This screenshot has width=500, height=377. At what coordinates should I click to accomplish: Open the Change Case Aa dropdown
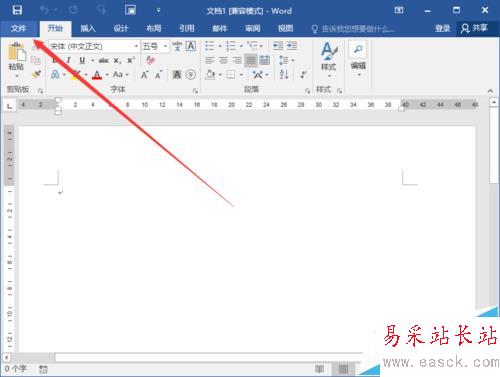[x=120, y=75]
